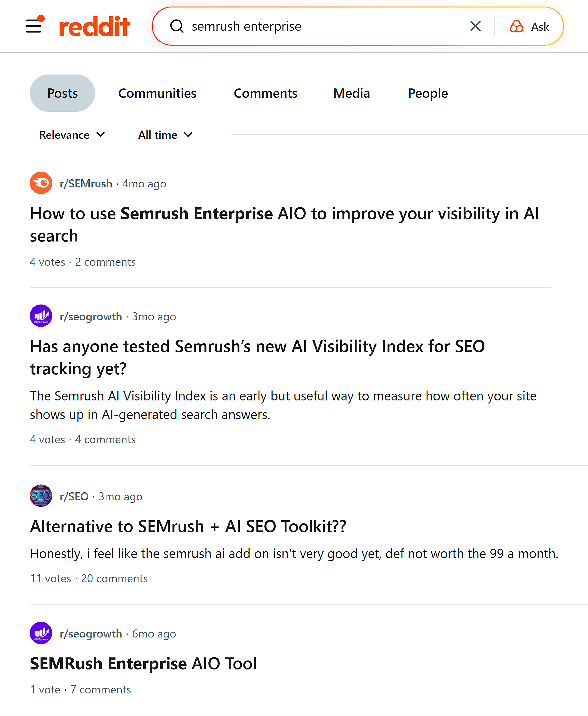Select the Posts tab
The height and width of the screenshot is (716, 588).
point(62,93)
